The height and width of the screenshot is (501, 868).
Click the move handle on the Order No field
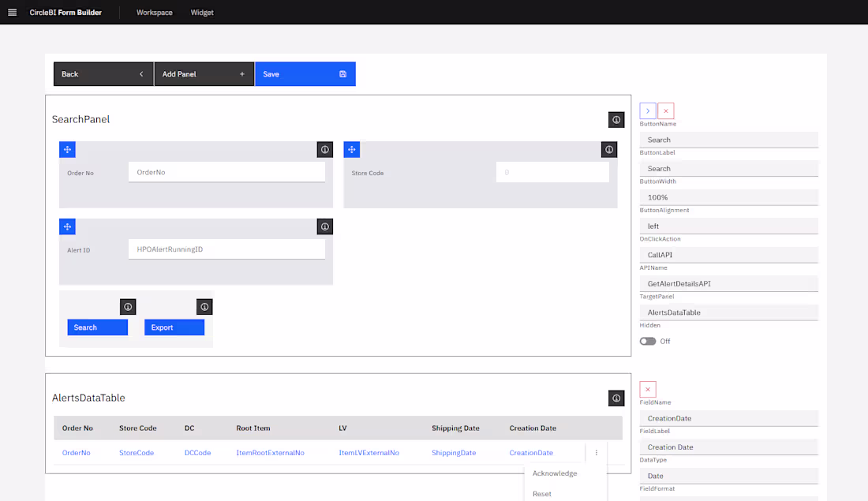pyautogui.click(x=67, y=149)
